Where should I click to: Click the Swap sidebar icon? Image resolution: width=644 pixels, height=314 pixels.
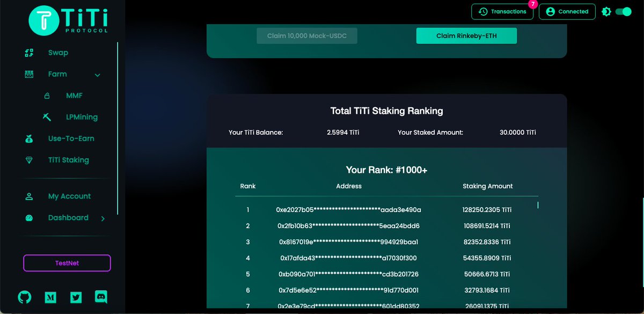[x=30, y=53]
